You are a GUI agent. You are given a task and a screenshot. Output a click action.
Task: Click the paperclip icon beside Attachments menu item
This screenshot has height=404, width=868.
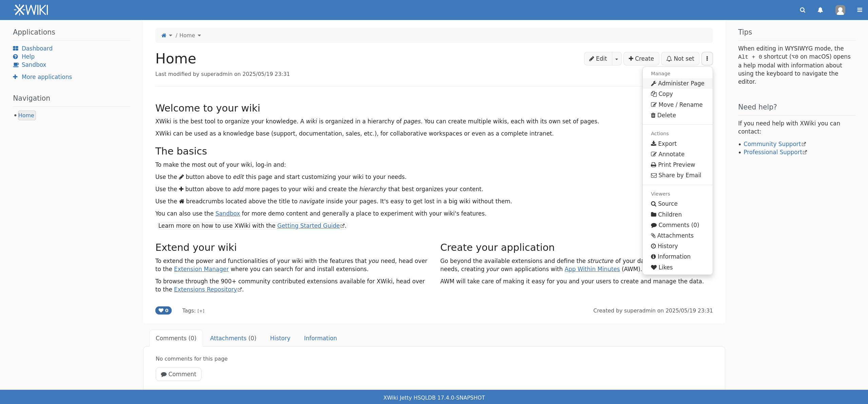click(x=653, y=236)
